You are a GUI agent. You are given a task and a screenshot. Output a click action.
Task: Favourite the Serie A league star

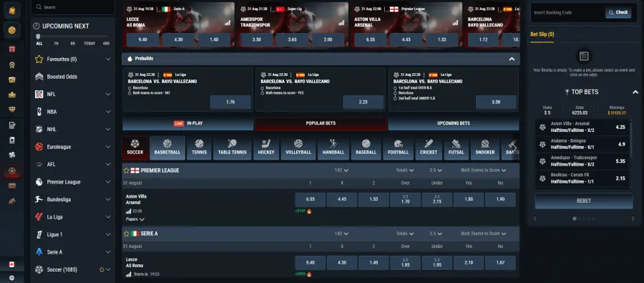pos(127,234)
